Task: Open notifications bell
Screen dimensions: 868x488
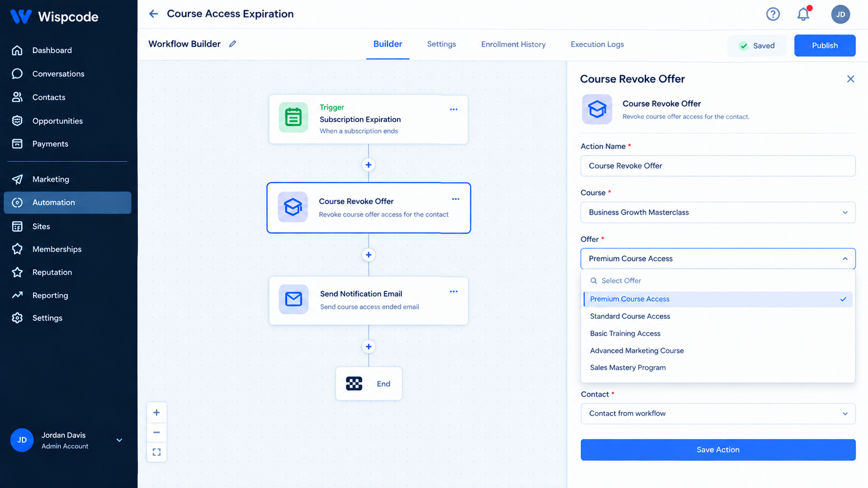Action: 803,14
